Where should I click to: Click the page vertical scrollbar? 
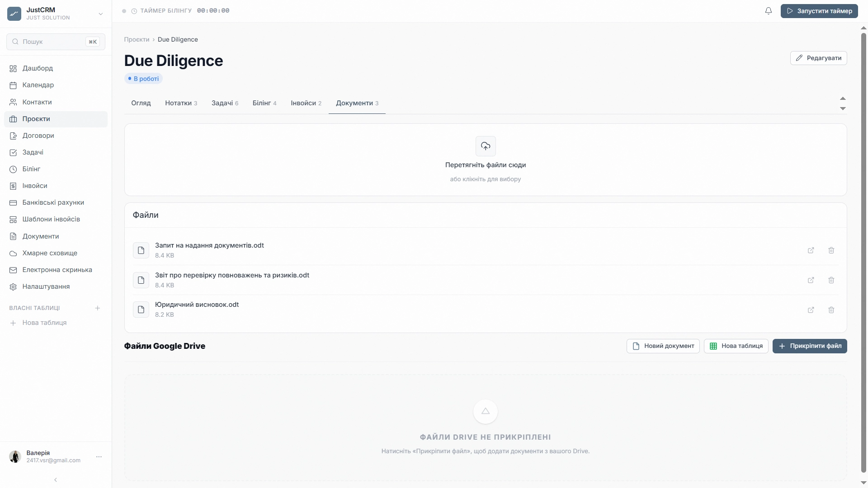pyautogui.click(x=863, y=253)
